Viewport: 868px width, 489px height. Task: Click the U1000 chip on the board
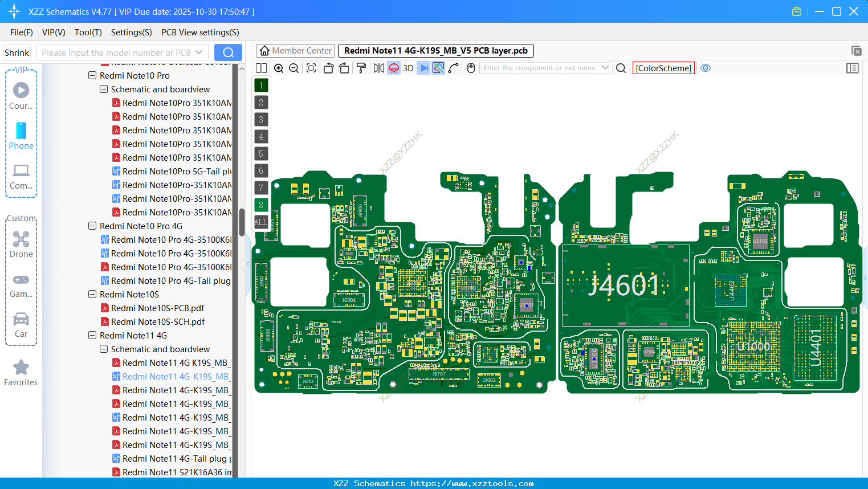(753, 347)
